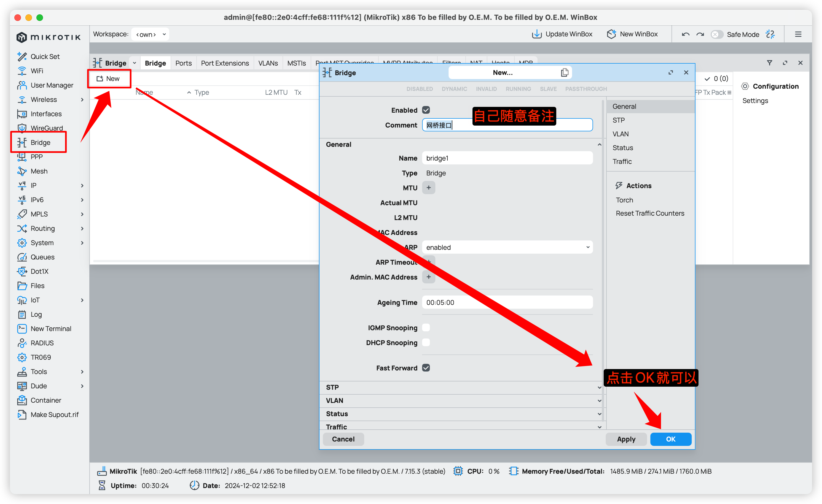Viewport: 822px width, 504px height.
Task: Click the filter funnel icon in the Bridge window
Action: [x=770, y=63]
